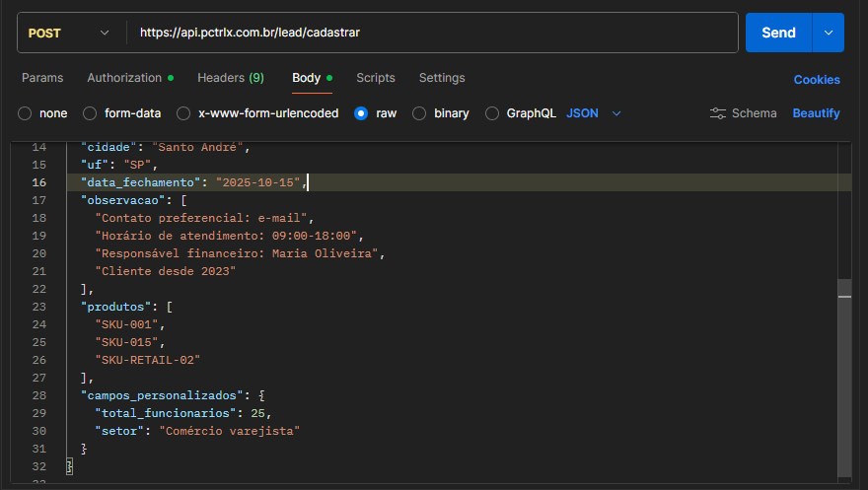Select the none body type radio
The height and width of the screenshot is (490, 868).
(x=25, y=113)
